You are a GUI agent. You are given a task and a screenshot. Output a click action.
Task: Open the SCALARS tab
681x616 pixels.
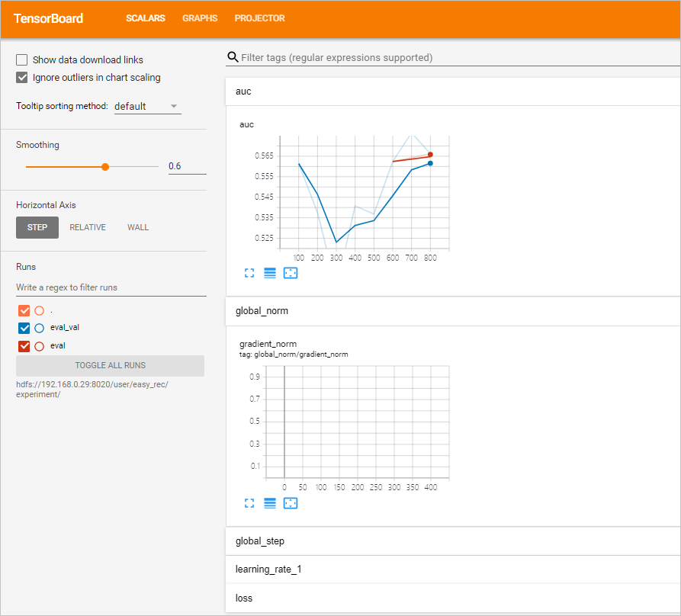click(x=146, y=18)
